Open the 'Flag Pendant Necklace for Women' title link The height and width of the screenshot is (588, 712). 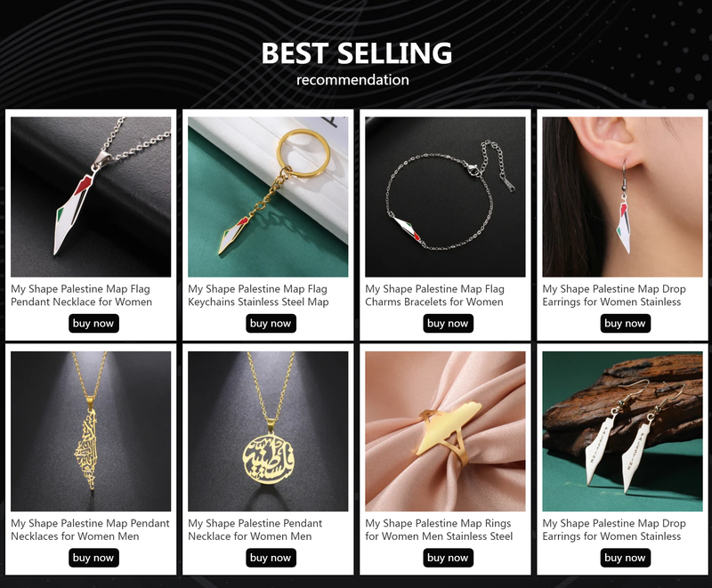tap(81, 295)
